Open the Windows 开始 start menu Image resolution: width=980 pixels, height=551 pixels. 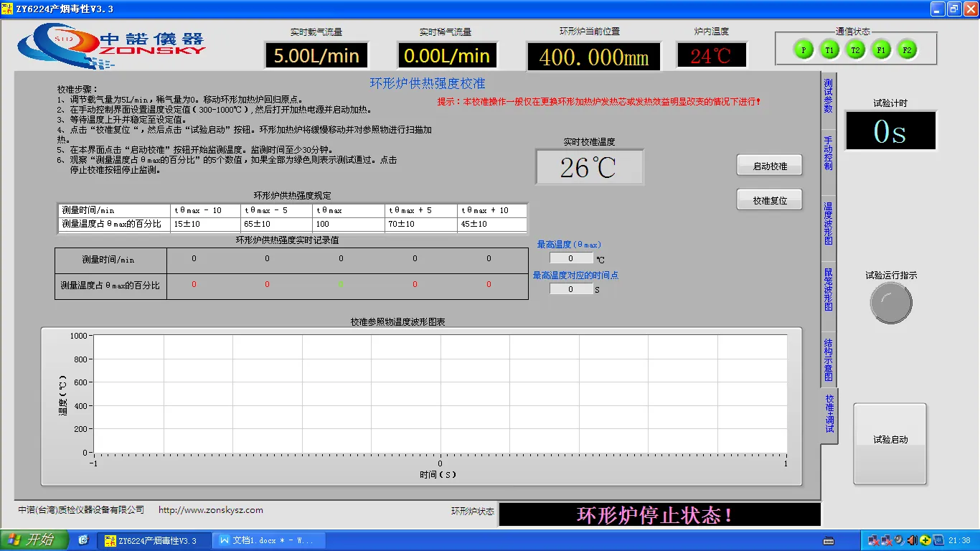(x=34, y=540)
